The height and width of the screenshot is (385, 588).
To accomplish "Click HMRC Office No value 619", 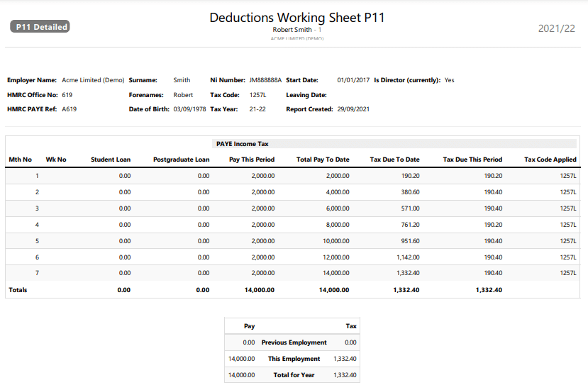I will pyautogui.click(x=67, y=95).
